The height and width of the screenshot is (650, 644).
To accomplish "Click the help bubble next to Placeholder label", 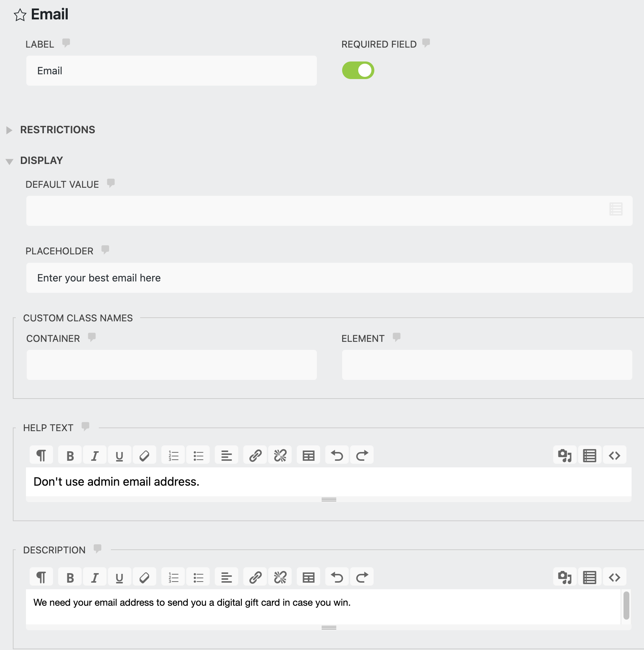I will pyautogui.click(x=105, y=250).
